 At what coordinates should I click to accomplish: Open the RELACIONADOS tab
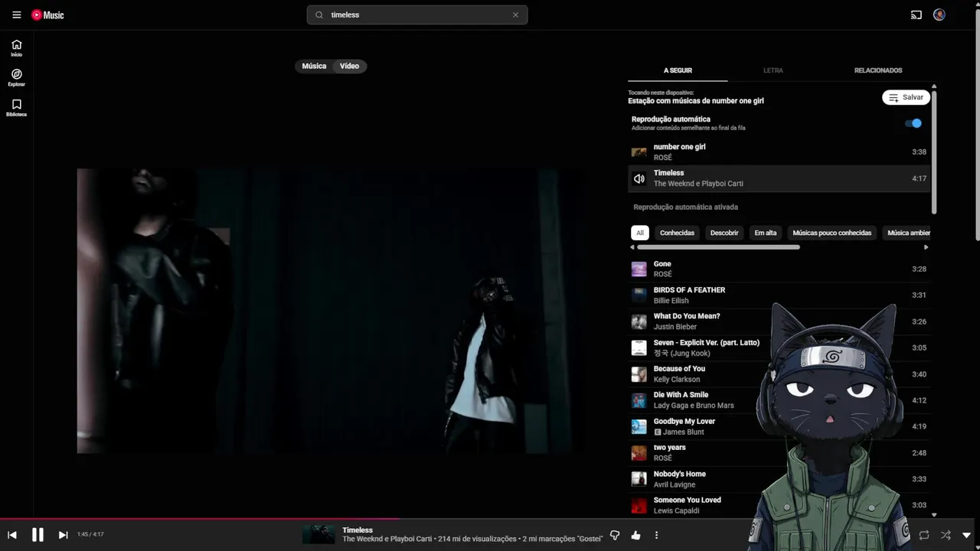pos(878,70)
